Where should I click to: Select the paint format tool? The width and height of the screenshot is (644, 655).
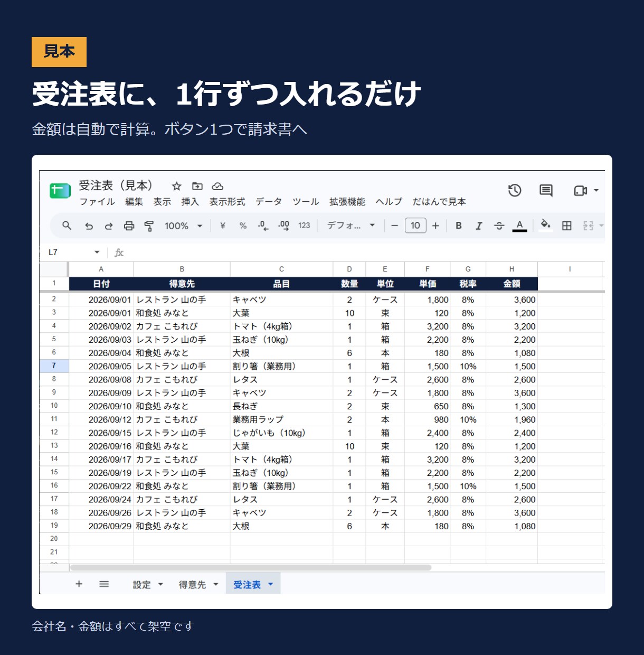click(x=149, y=226)
